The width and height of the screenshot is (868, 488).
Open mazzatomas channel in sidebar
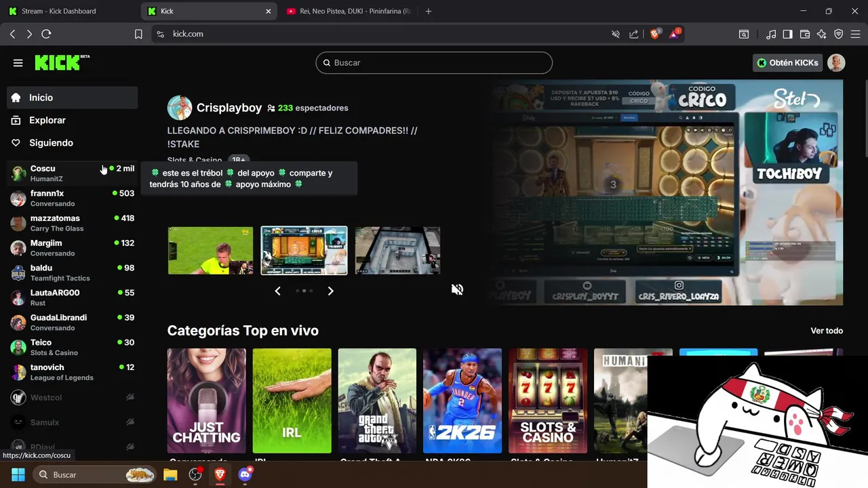pyautogui.click(x=72, y=223)
